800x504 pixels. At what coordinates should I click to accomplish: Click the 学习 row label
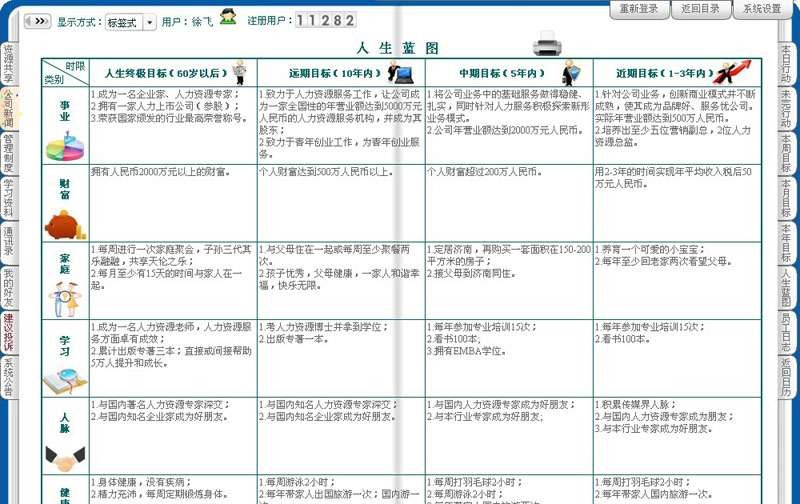(65, 345)
